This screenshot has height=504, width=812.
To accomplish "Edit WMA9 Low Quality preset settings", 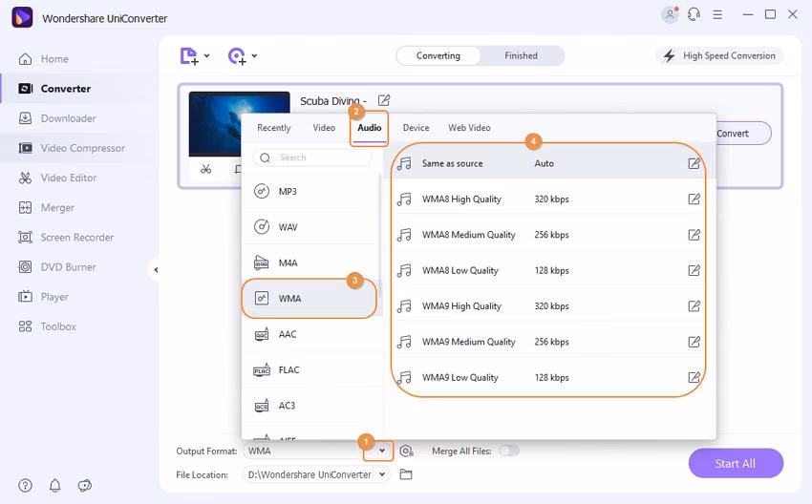I will point(694,378).
